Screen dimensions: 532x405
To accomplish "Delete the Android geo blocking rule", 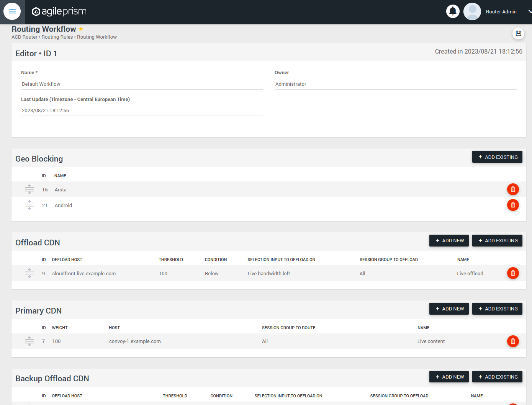I will click(x=513, y=205).
